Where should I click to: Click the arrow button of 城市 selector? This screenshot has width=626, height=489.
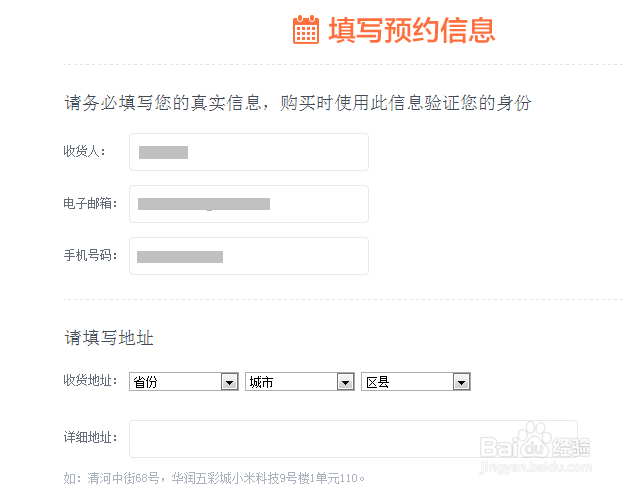tap(346, 382)
